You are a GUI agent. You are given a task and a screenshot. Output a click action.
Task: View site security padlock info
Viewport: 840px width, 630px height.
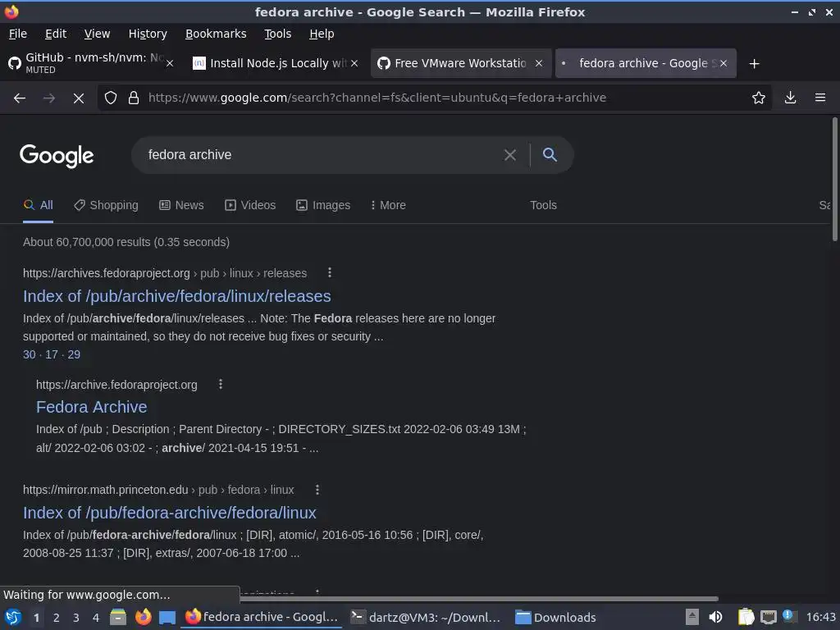coord(134,98)
